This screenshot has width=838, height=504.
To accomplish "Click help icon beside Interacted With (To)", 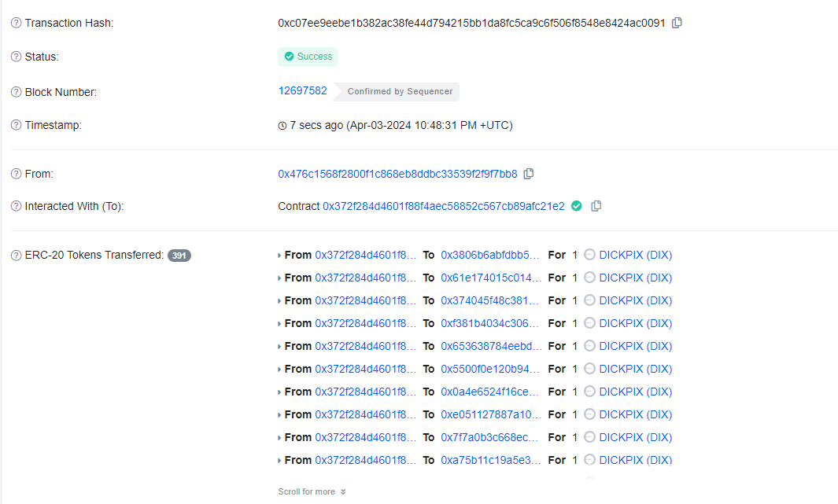I will pos(16,206).
